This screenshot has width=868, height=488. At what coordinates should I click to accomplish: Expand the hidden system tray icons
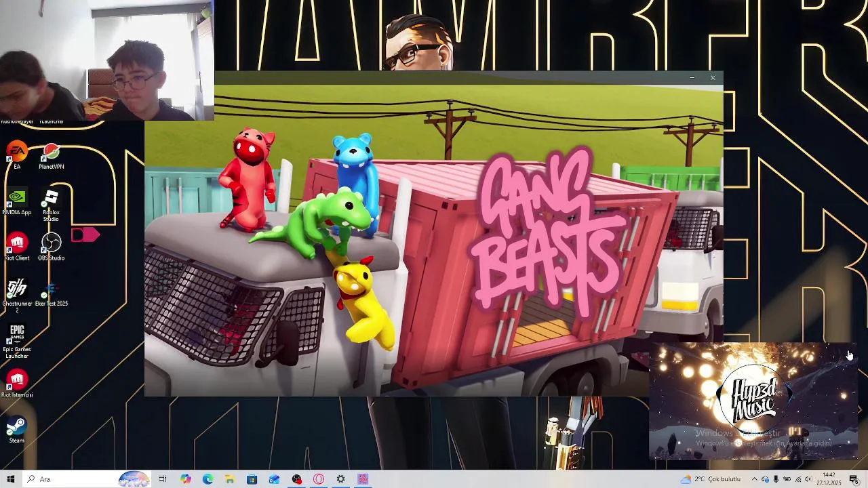point(754,479)
